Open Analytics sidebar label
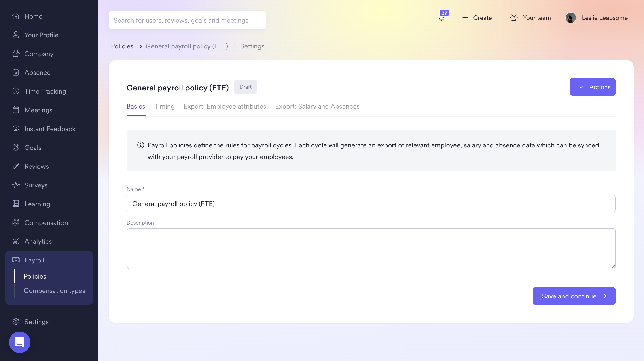The image size is (644, 361). coord(38,241)
